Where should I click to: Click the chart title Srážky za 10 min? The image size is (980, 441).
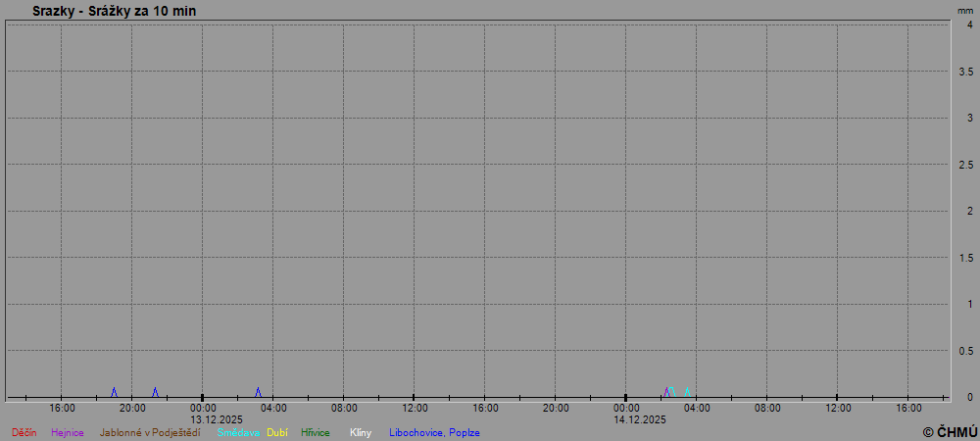[x=114, y=11]
